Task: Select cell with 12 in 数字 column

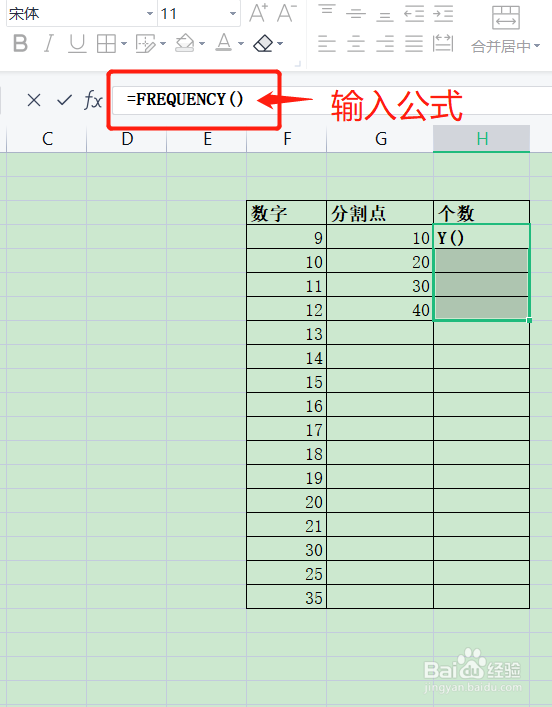Action: (286, 308)
